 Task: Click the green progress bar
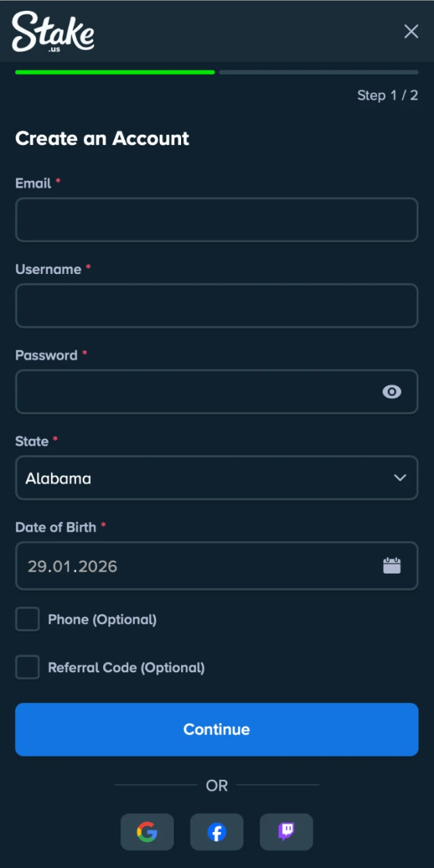point(114,72)
